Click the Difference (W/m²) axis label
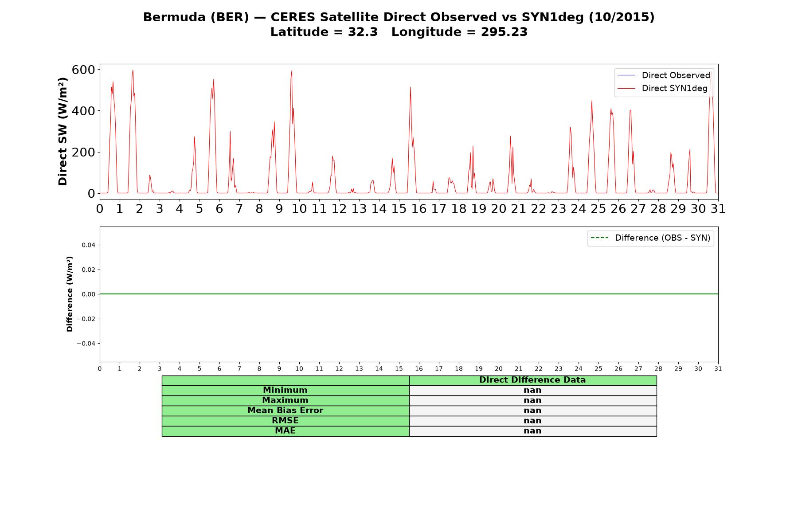 [70, 294]
